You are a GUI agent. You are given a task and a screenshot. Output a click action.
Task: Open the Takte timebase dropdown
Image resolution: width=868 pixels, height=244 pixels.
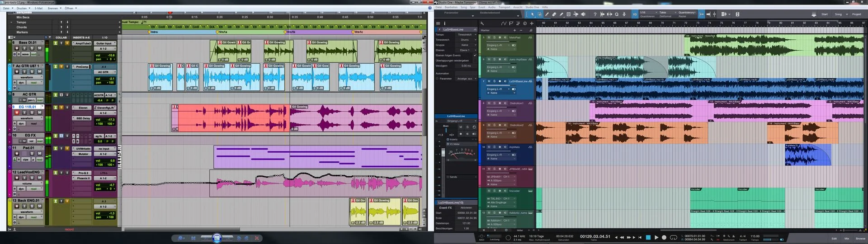[x=668, y=12]
